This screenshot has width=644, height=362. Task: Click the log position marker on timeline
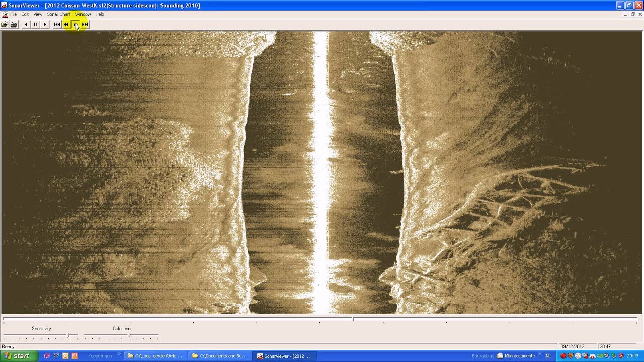[353, 319]
